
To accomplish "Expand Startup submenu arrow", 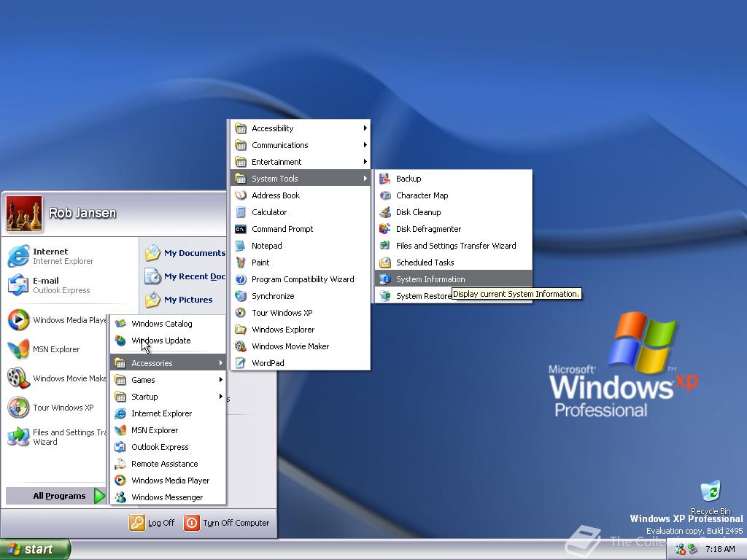I will pyautogui.click(x=220, y=396).
